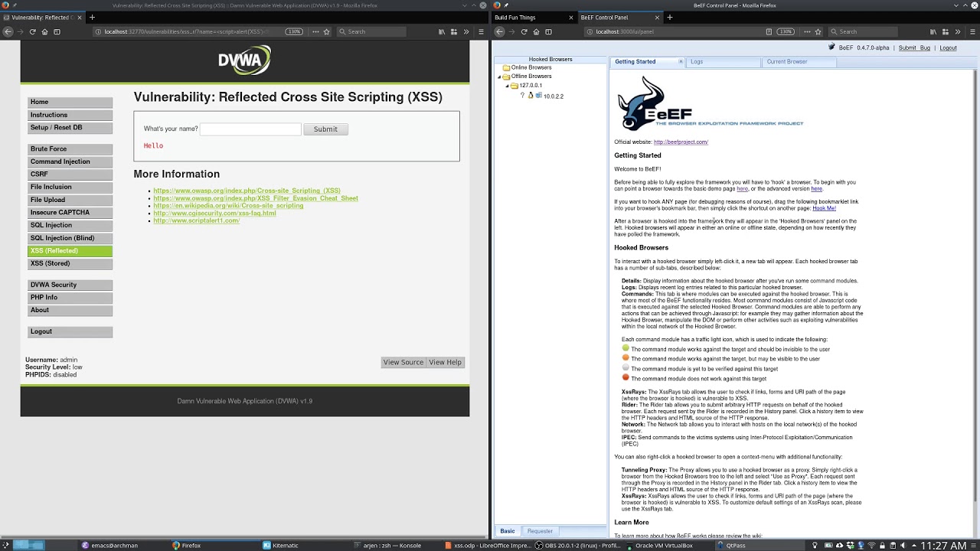The image size is (980, 551).
Task: Open the Online Browsers folder
Action: pyautogui.click(x=527, y=67)
